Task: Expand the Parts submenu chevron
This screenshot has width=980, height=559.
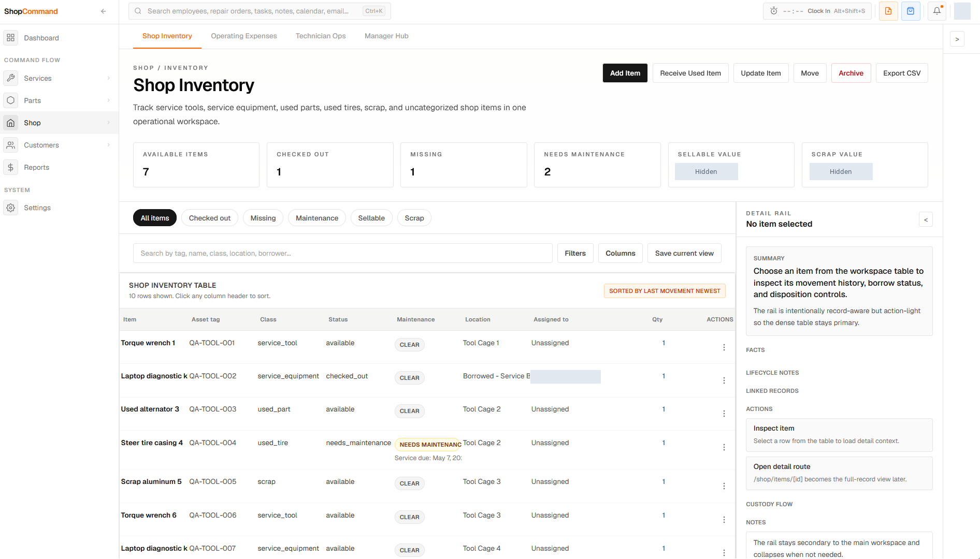Action: 108,100
